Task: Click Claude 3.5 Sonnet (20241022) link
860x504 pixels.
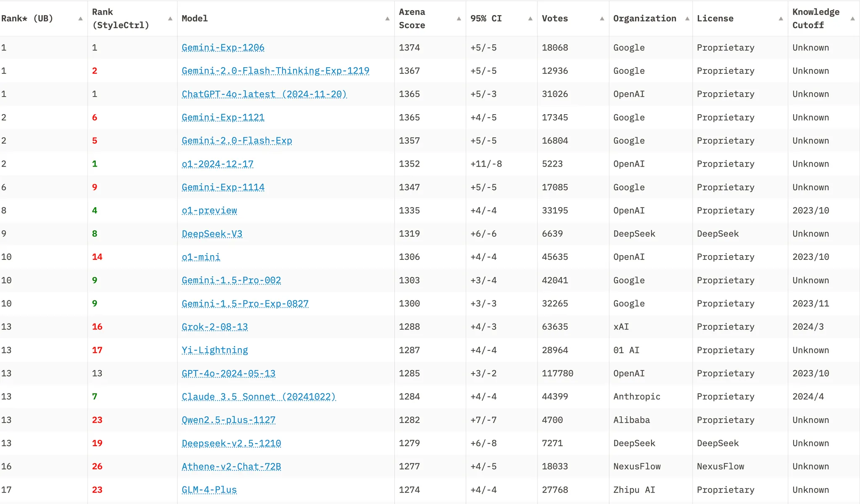Action: coord(259,397)
